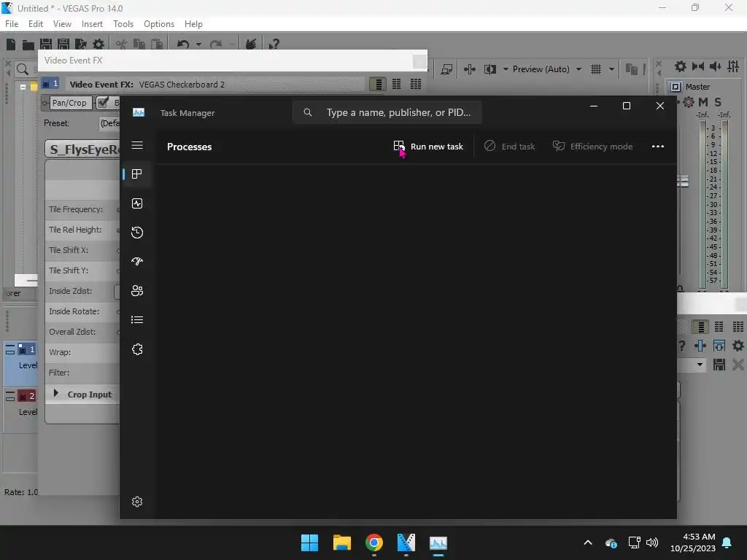This screenshot has height=560, width=747.
Task: Open undo history dropdown arrow
Action: point(198,44)
